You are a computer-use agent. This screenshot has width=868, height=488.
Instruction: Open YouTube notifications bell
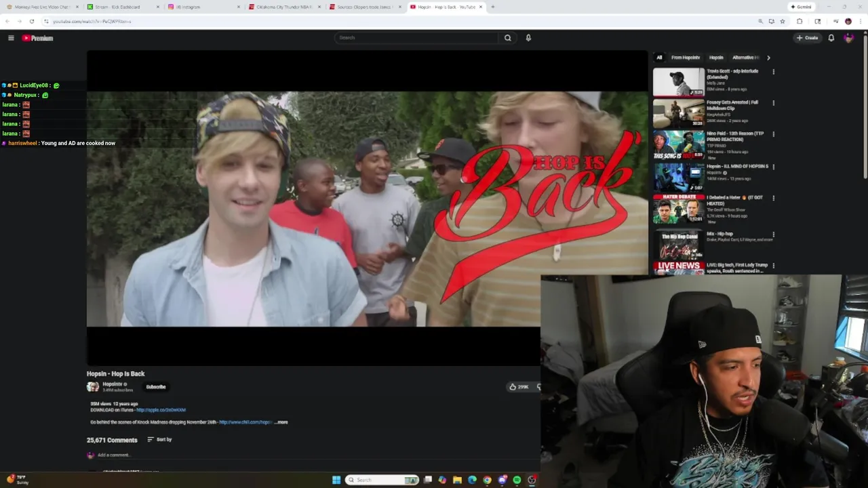[831, 38]
